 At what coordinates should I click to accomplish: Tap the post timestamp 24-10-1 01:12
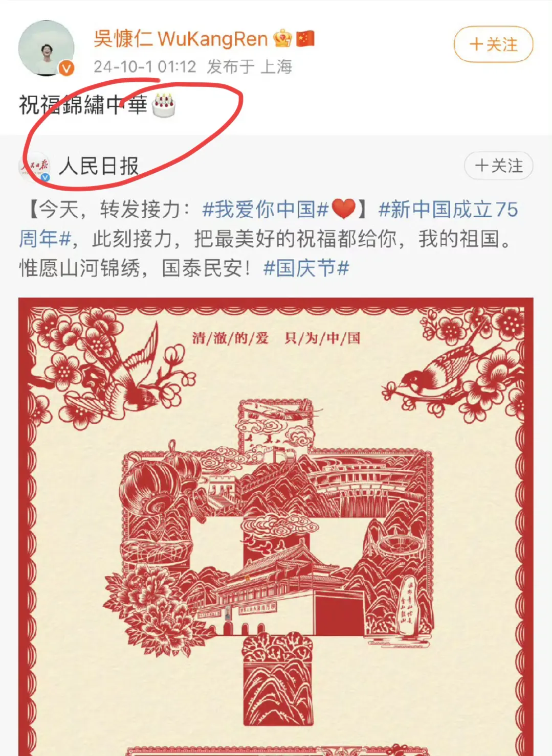(145, 66)
